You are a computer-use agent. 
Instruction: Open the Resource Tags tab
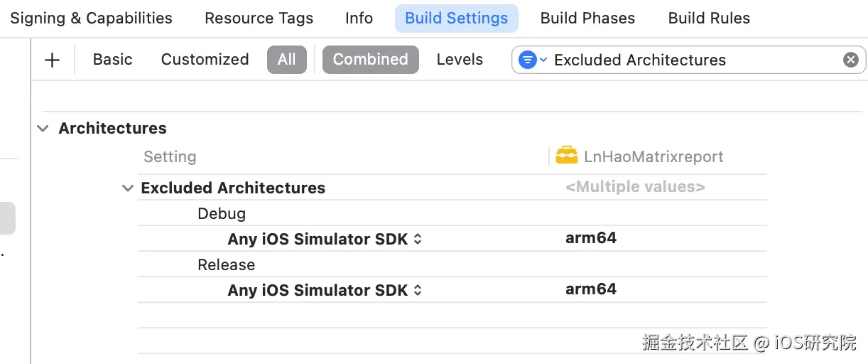[x=259, y=18]
